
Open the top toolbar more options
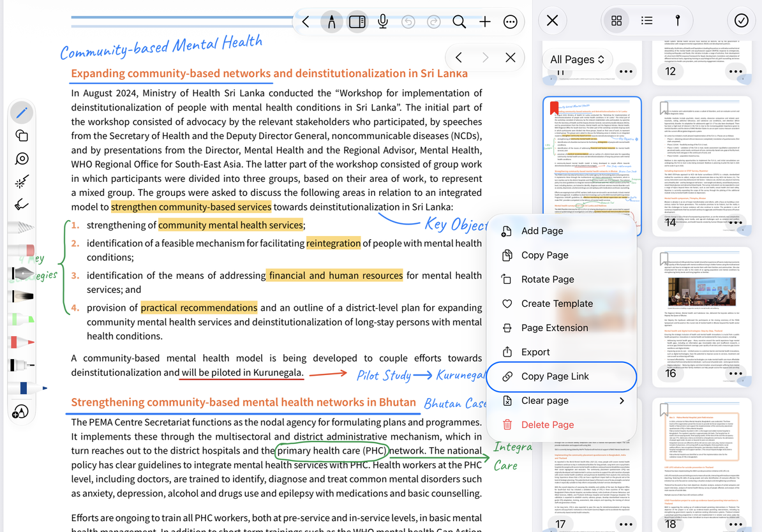click(x=511, y=22)
